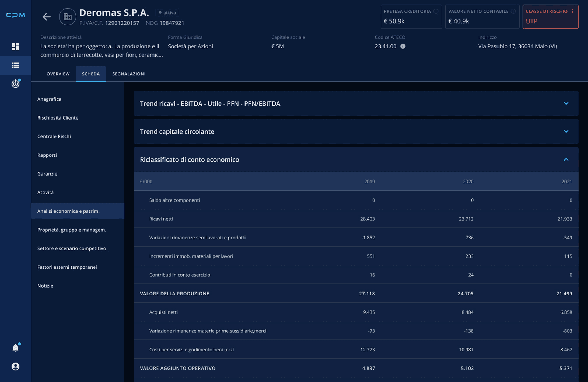Image resolution: width=588 pixels, height=382 pixels.
Task: Click Valore Netto Contabile info icon
Action: [513, 11]
